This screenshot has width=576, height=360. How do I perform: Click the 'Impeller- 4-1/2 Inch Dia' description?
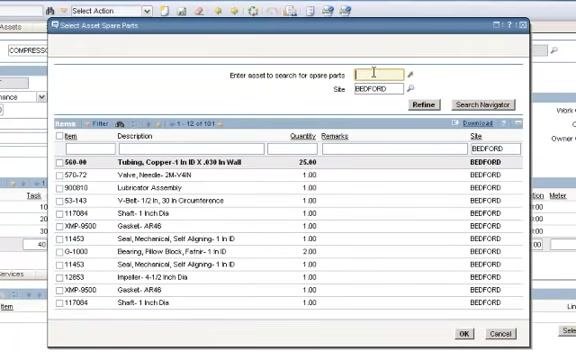152,277
